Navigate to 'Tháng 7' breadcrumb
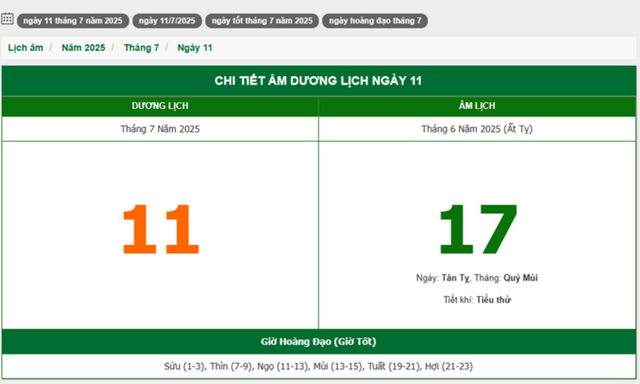640x384 pixels. (141, 48)
